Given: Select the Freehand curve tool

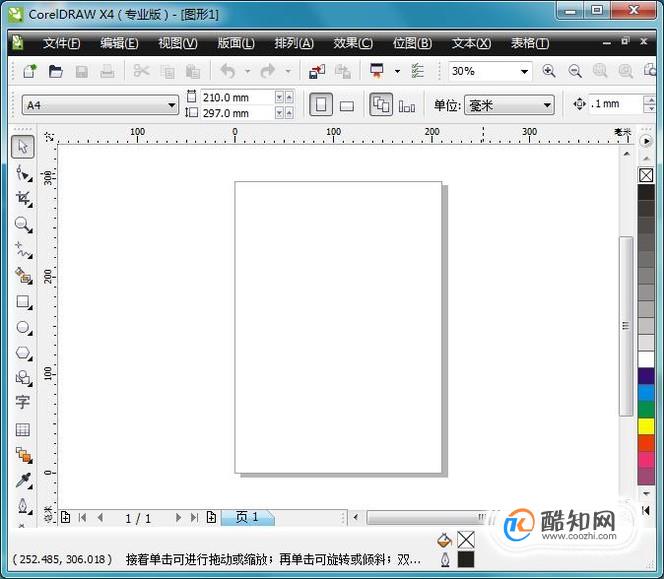Looking at the screenshot, I should 23,250.
